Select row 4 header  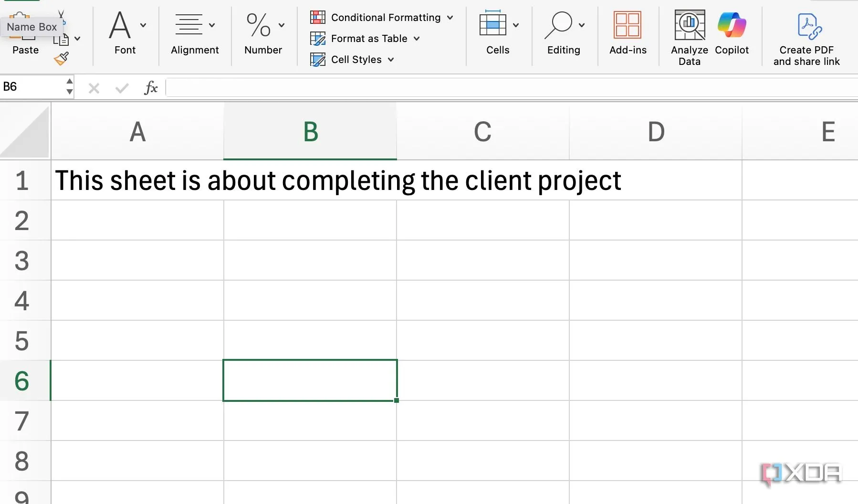pos(25,301)
